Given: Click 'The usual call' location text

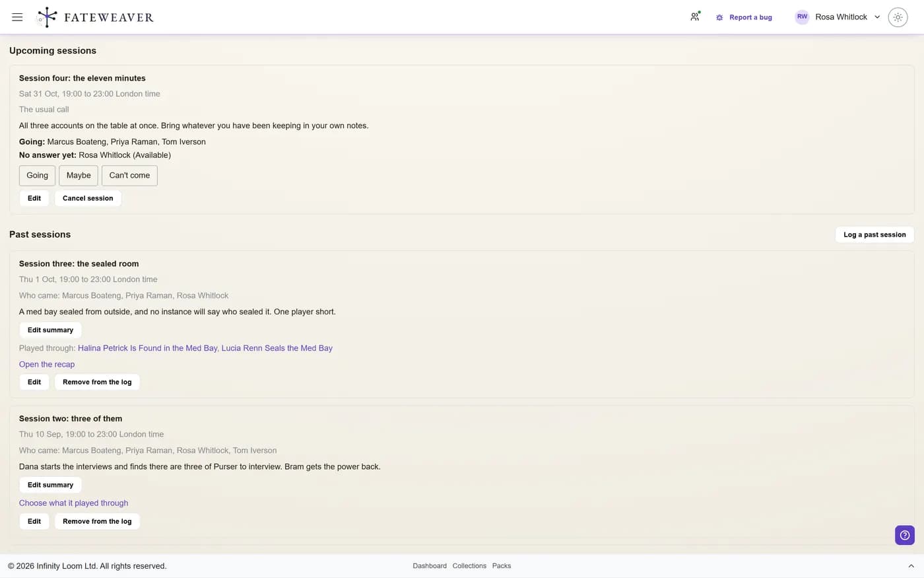Looking at the screenshot, I should (x=44, y=110).
